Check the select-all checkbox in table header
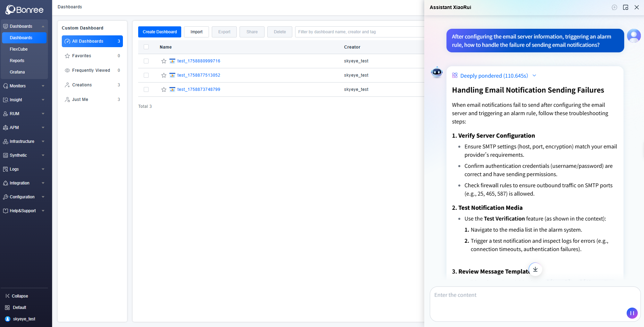The image size is (644, 327). 146,47
